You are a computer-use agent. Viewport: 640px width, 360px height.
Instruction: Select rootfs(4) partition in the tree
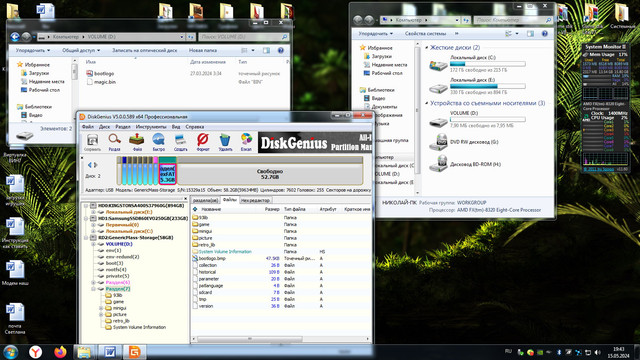pyautogui.click(x=116, y=270)
